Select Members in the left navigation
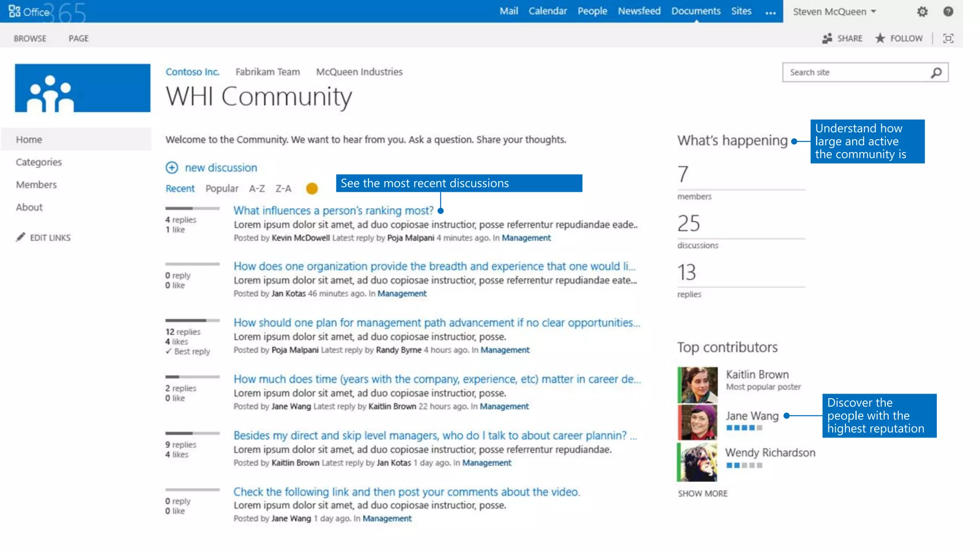 (x=36, y=185)
